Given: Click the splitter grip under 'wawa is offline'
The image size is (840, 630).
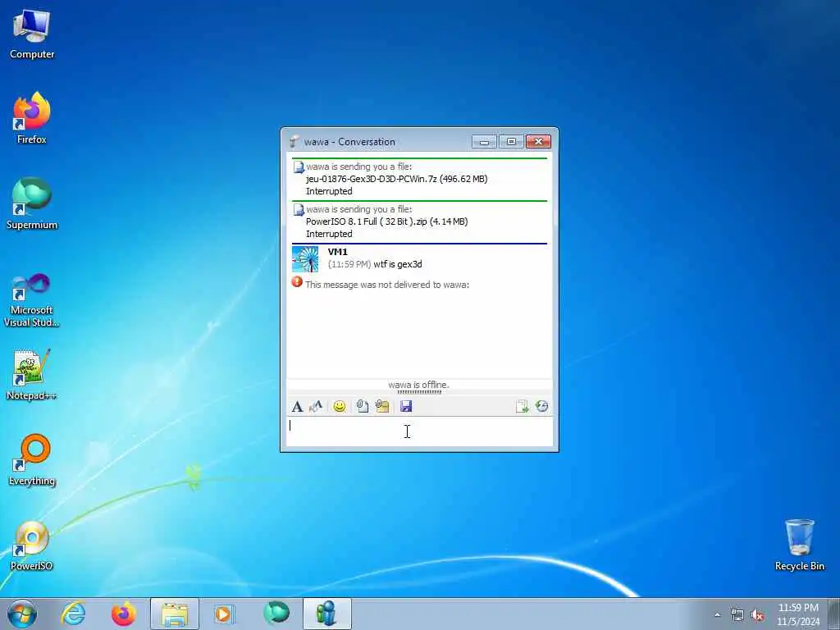Looking at the screenshot, I should [419, 392].
